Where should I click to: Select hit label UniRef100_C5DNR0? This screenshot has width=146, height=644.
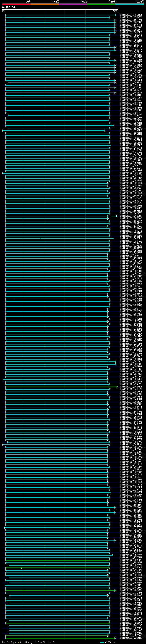[x=131, y=540]
